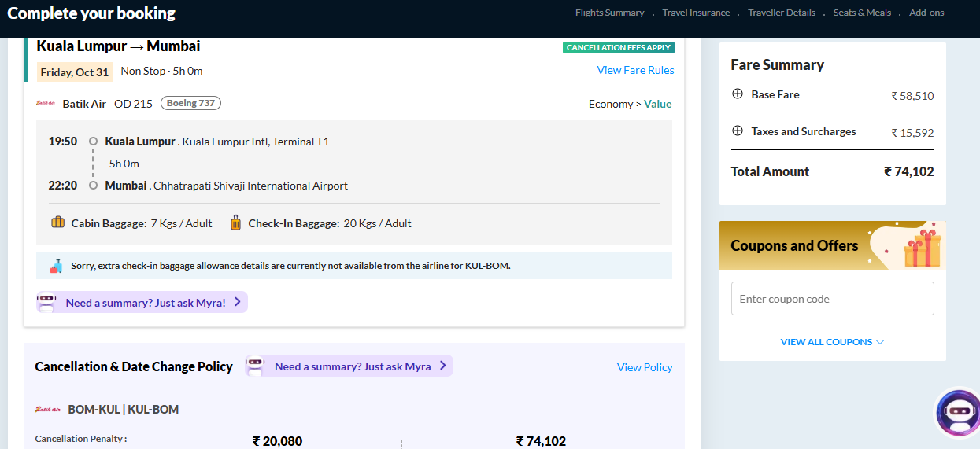Image resolution: width=980 pixels, height=449 pixels.
Task: Go to Traveller Details step
Action: (x=782, y=13)
